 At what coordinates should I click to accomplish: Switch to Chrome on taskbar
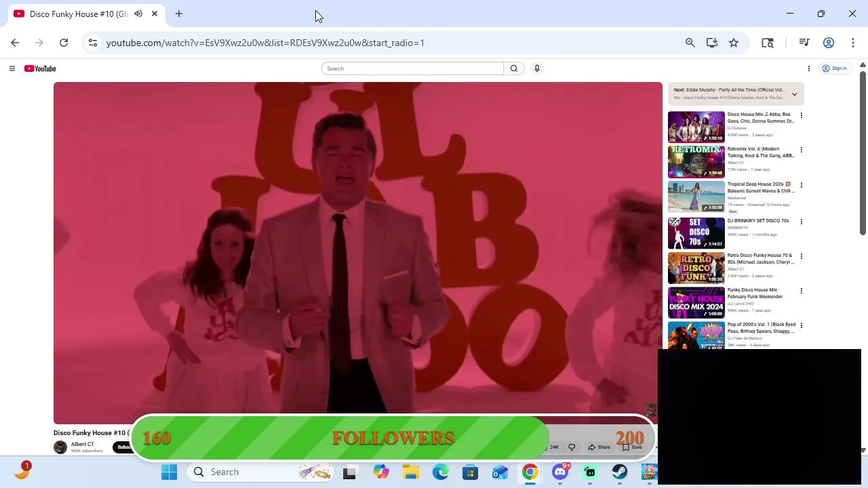530,472
